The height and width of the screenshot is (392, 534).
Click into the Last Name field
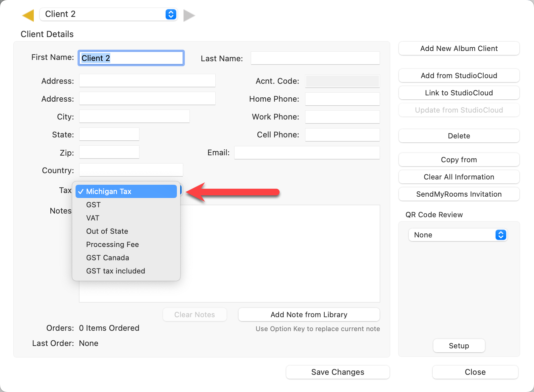(x=315, y=58)
